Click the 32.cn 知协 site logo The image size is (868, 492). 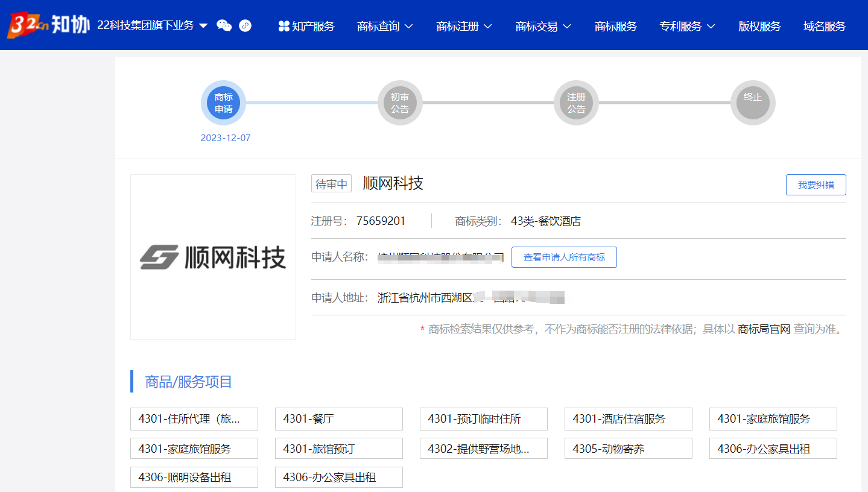(x=48, y=25)
